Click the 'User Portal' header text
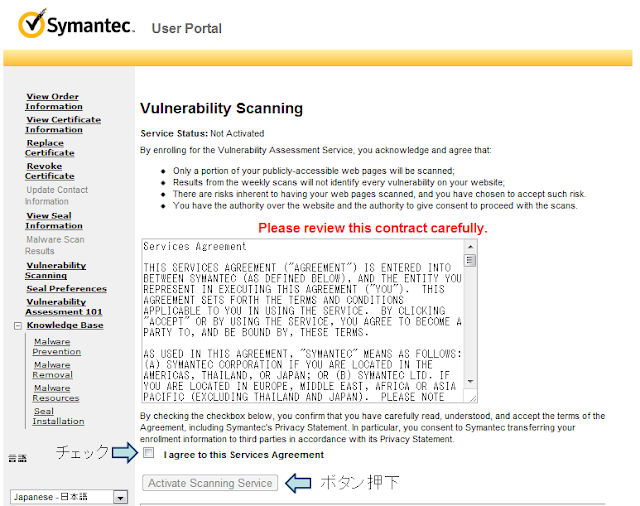 point(187,29)
